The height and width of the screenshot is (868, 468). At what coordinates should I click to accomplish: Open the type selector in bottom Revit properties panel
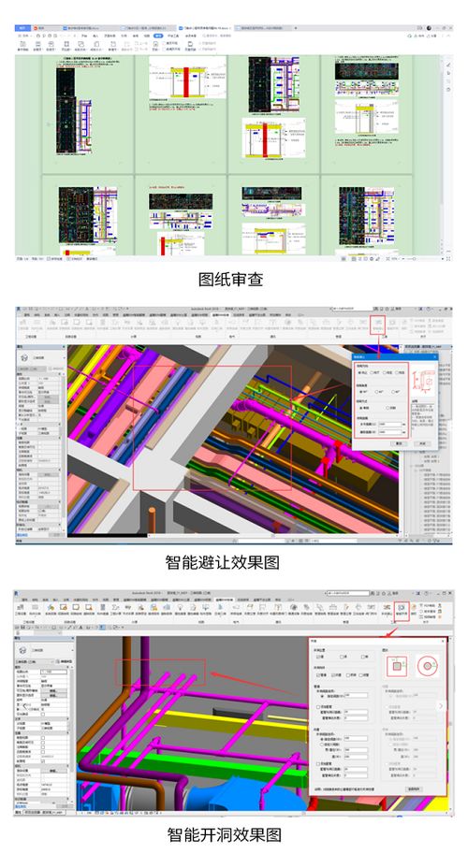[x=43, y=649]
